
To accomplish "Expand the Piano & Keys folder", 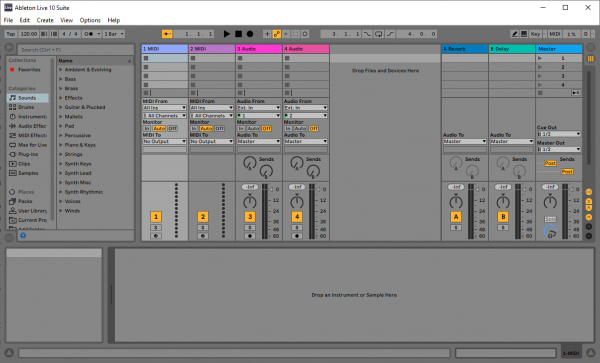I will (x=61, y=145).
